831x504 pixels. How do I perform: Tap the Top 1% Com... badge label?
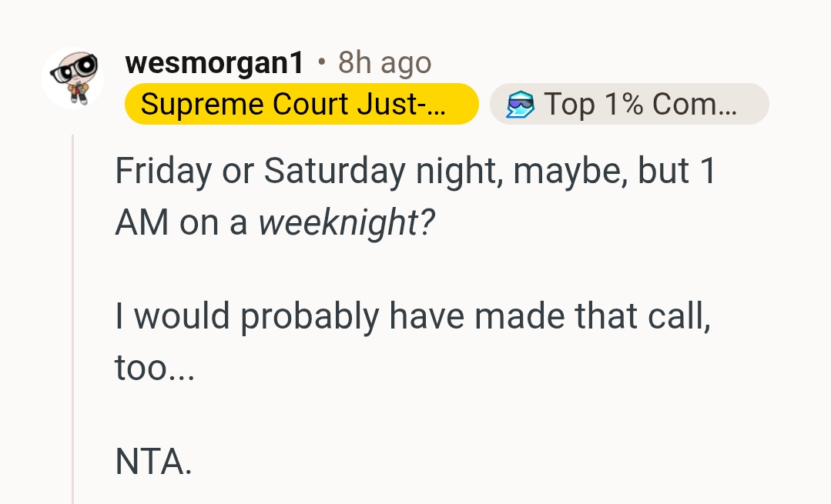click(640, 104)
